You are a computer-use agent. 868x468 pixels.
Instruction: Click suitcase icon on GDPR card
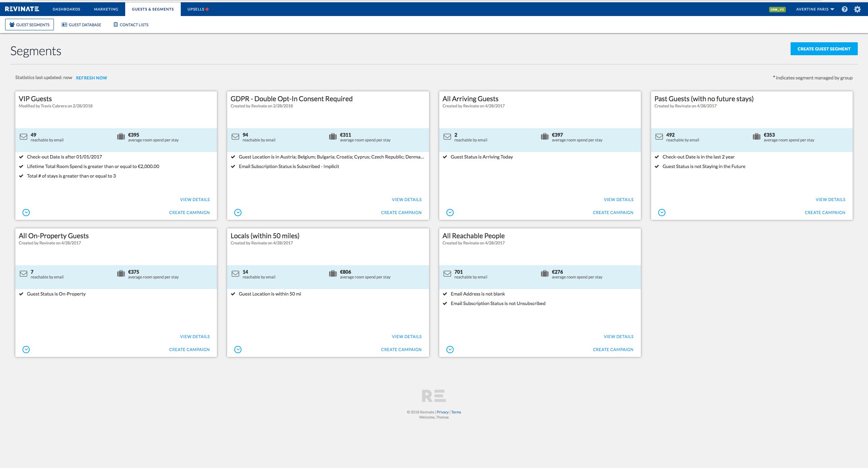pyautogui.click(x=333, y=137)
